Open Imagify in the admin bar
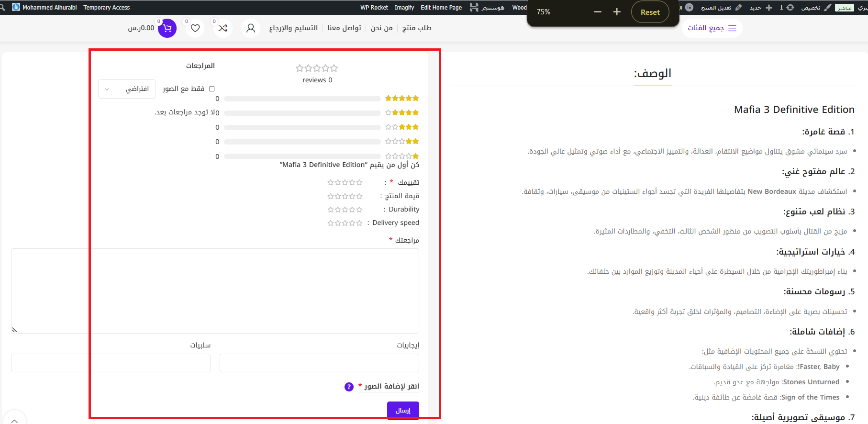Image resolution: width=868 pixels, height=424 pixels. (x=404, y=7)
